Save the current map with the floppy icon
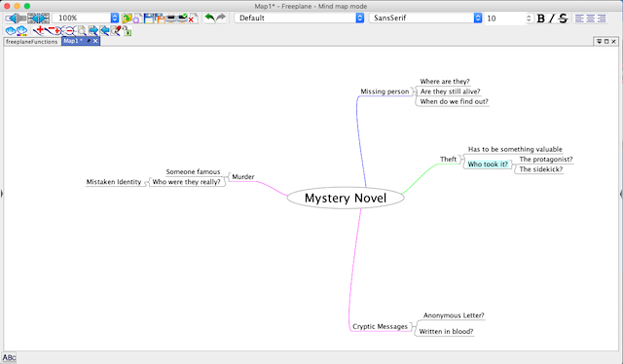The width and height of the screenshot is (623, 364). coord(149,18)
